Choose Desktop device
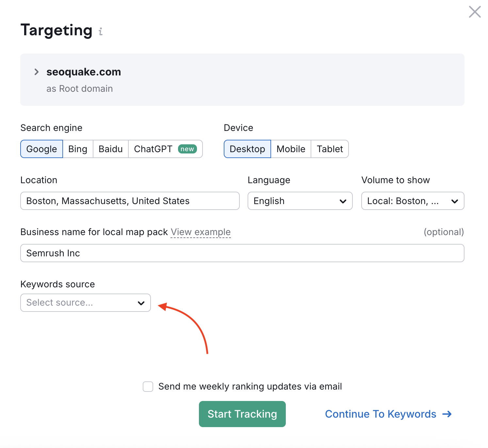Viewport: 488px width, 448px height. click(x=247, y=149)
